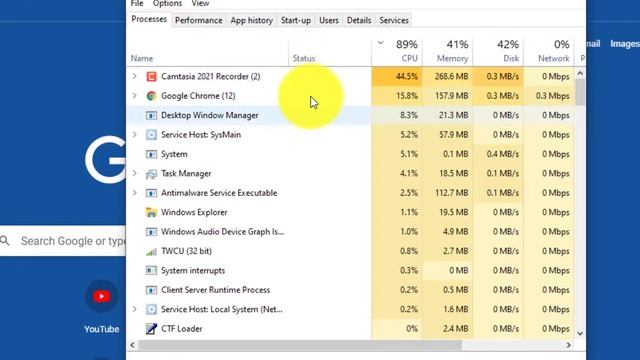The width and height of the screenshot is (640, 360).
Task: Expand Service Host: Local System group
Action: (134, 309)
